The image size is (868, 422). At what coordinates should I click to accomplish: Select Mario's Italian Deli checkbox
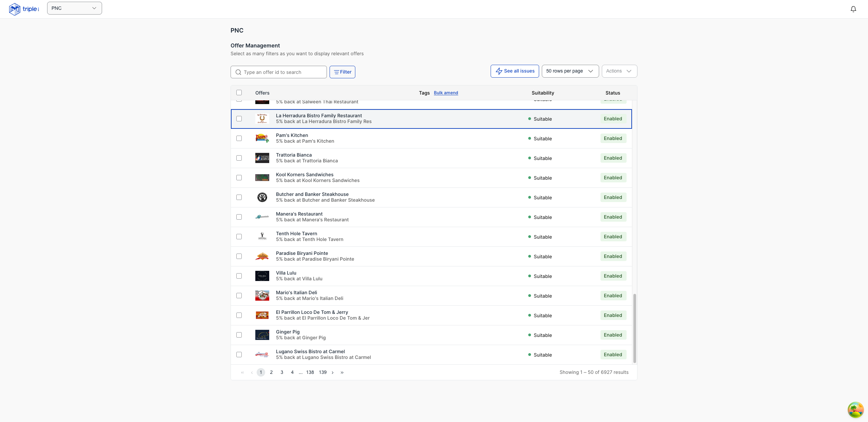pyautogui.click(x=239, y=296)
